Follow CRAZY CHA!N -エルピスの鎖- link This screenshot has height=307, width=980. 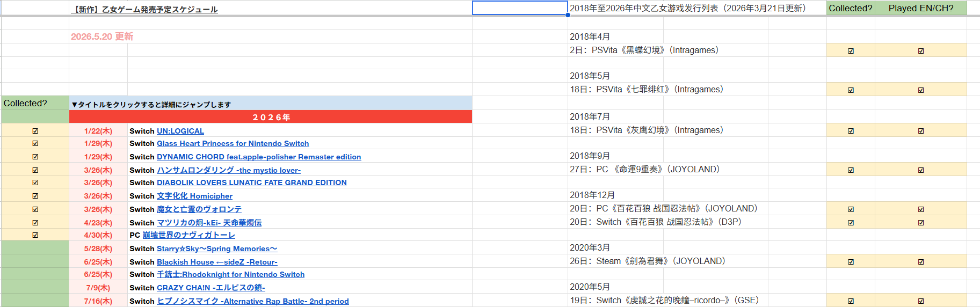point(211,288)
